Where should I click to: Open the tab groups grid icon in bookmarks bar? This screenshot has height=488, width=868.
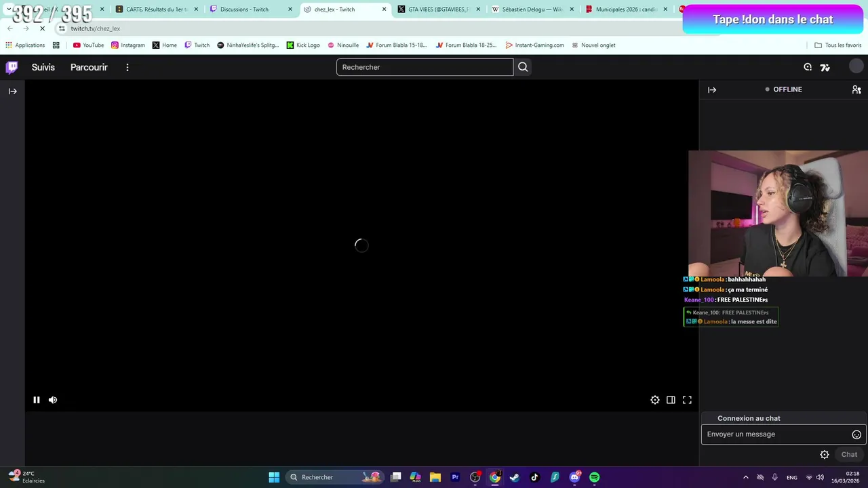(x=56, y=45)
